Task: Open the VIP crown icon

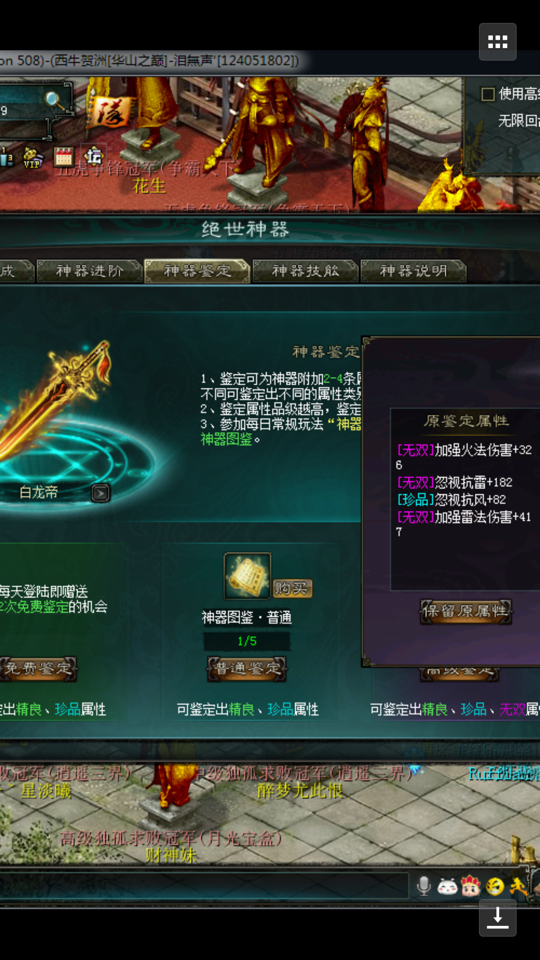Action: pyautogui.click(x=32, y=157)
